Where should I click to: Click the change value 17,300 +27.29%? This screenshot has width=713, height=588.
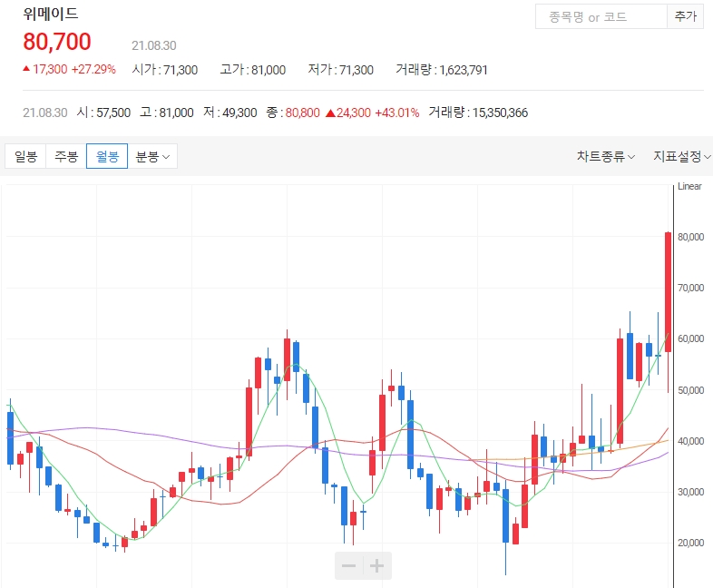coord(69,69)
